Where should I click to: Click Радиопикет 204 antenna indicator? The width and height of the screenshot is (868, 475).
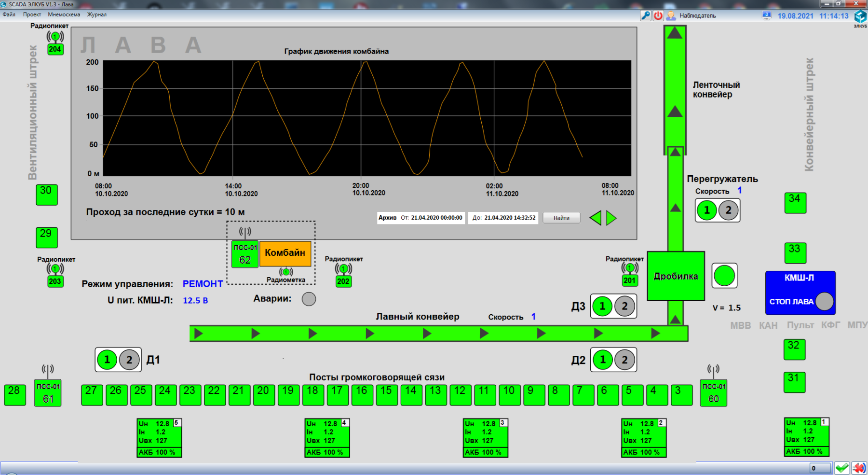pos(55,37)
